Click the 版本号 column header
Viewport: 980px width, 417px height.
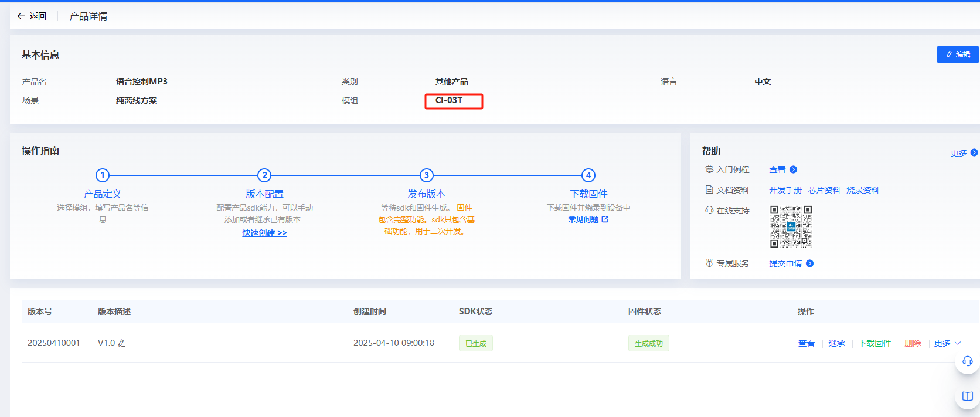tap(40, 311)
